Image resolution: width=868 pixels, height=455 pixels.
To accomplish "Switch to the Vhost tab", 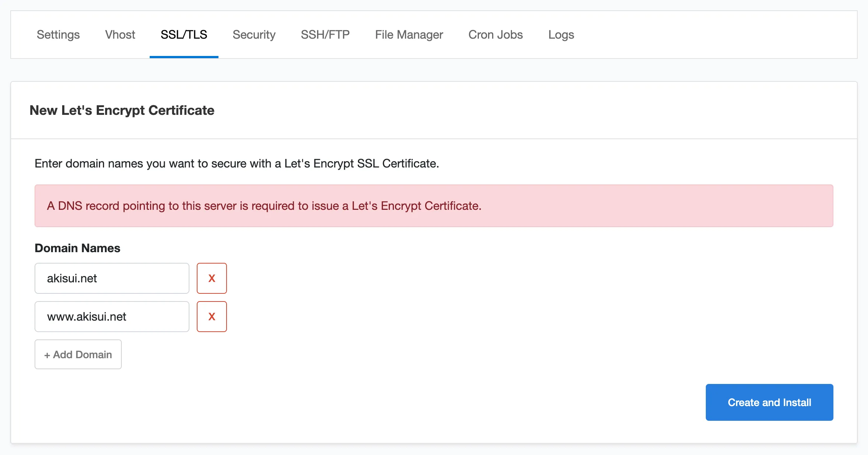I will pyautogui.click(x=120, y=35).
